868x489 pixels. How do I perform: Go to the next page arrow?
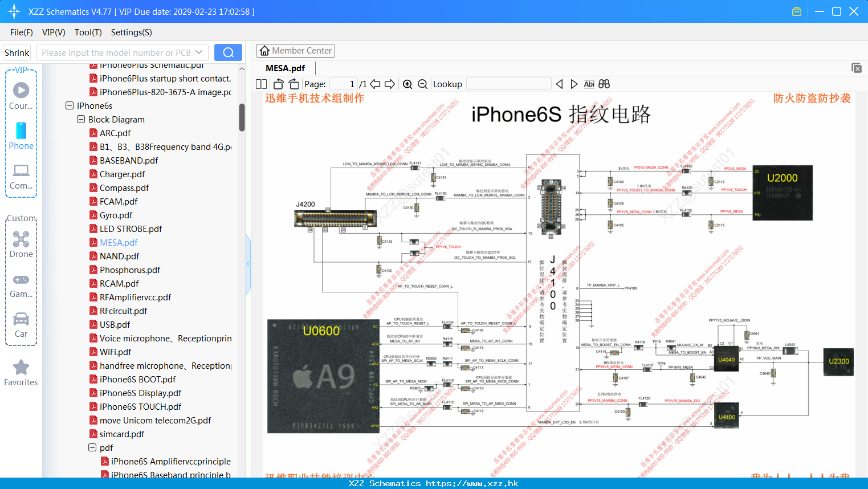390,84
